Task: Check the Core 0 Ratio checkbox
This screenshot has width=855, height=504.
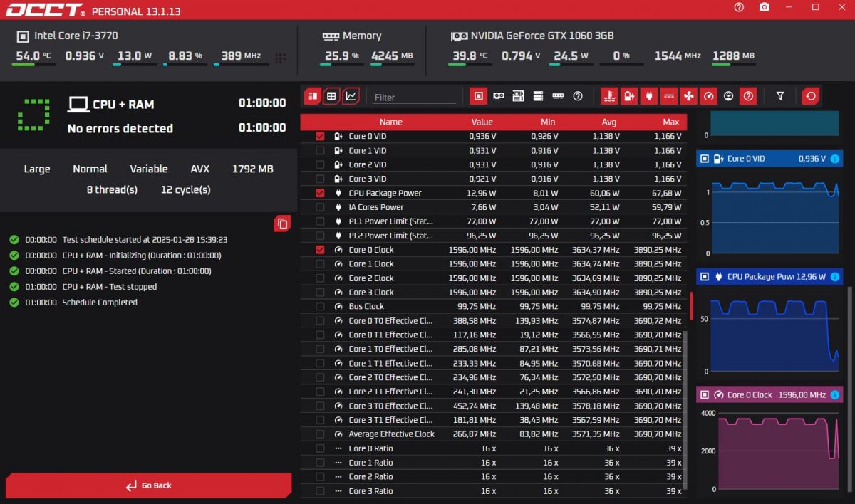Action: coord(320,448)
